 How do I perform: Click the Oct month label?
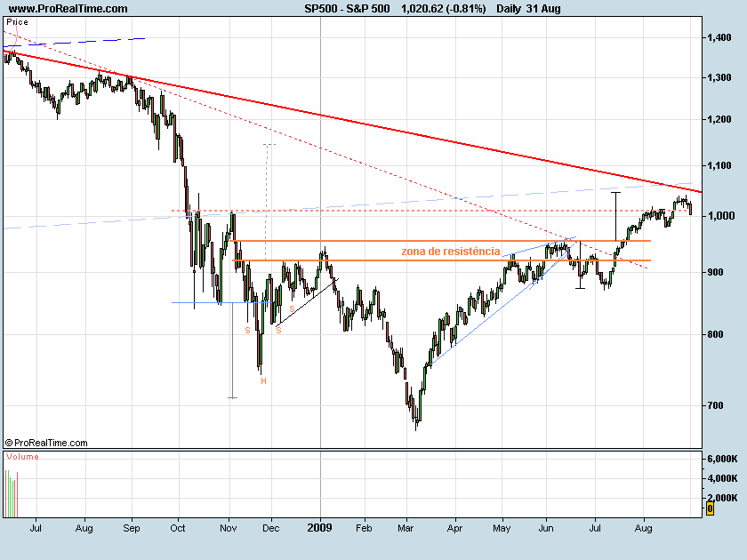[x=178, y=528]
